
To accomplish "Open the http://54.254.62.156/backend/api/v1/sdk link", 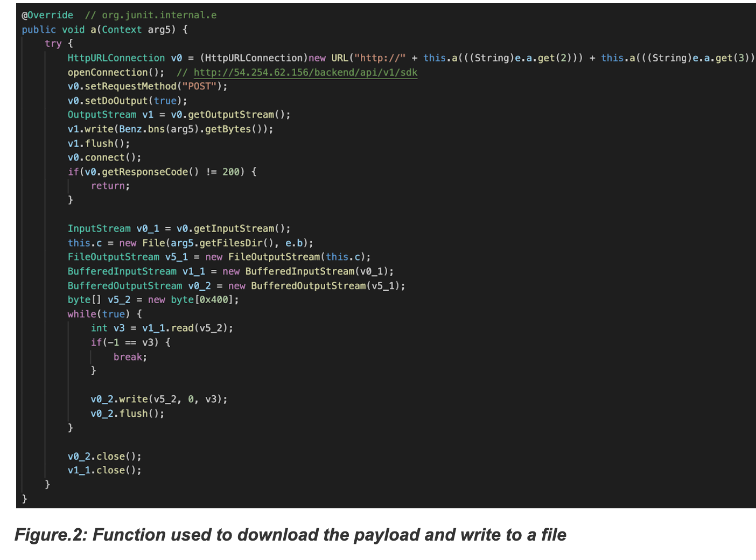I will pyautogui.click(x=305, y=72).
